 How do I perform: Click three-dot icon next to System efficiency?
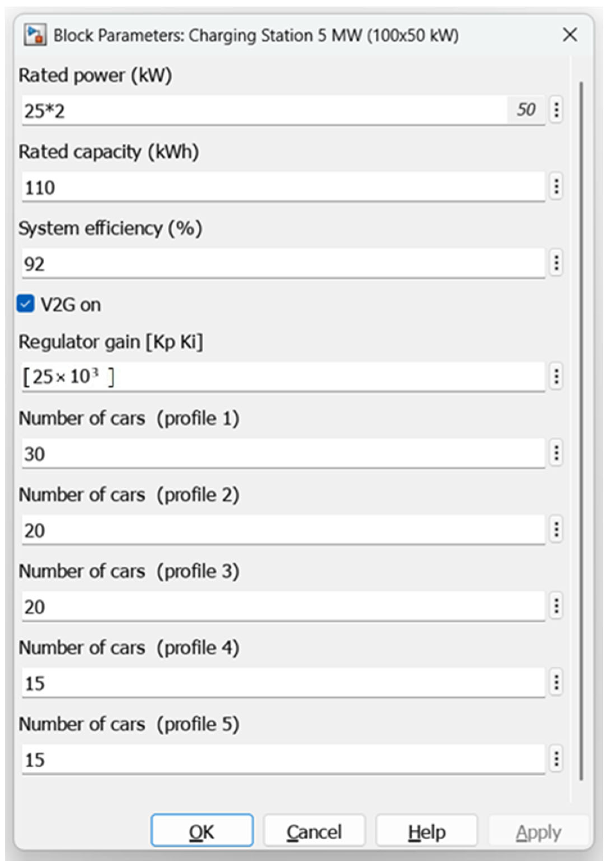click(x=556, y=263)
